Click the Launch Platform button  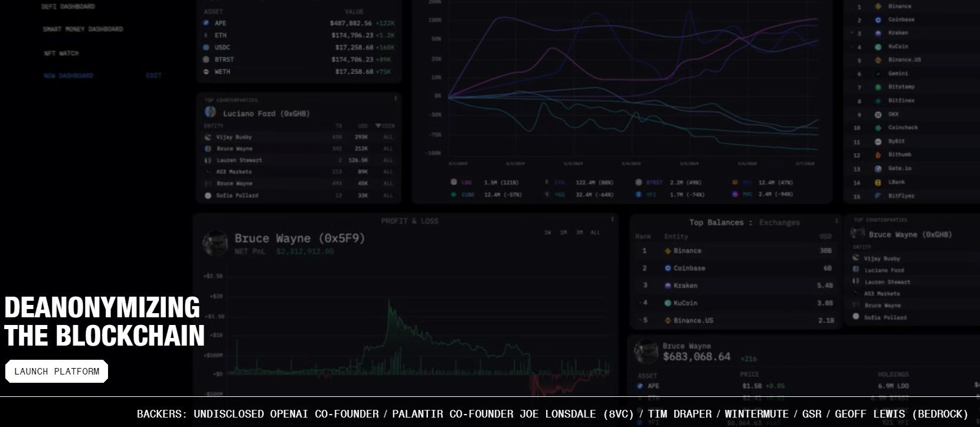[x=57, y=372]
